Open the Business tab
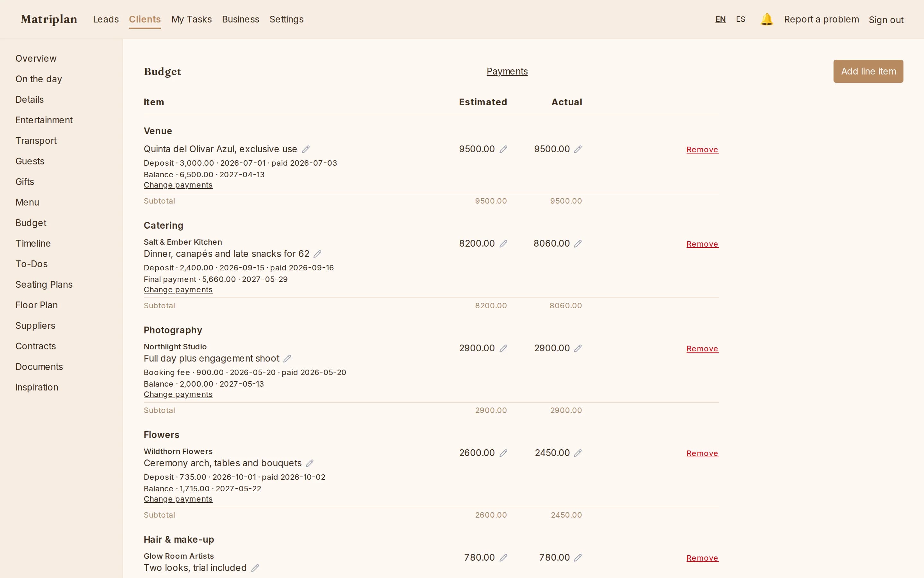Screen dimensions: 924x578 [x=241, y=19]
